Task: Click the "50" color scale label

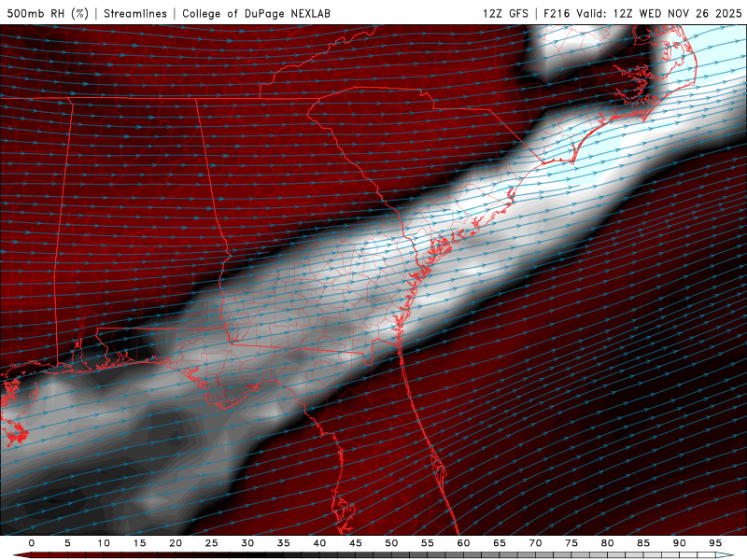Action: [x=391, y=543]
